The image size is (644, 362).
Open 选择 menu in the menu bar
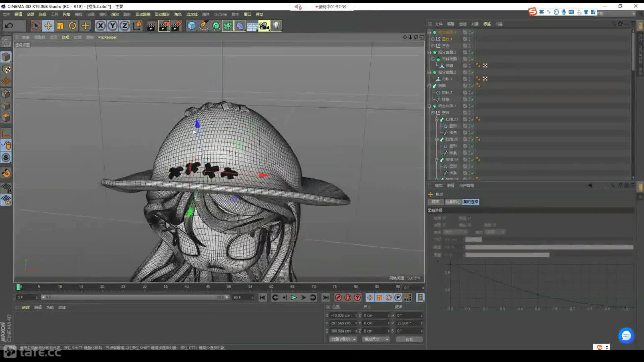point(42,14)
